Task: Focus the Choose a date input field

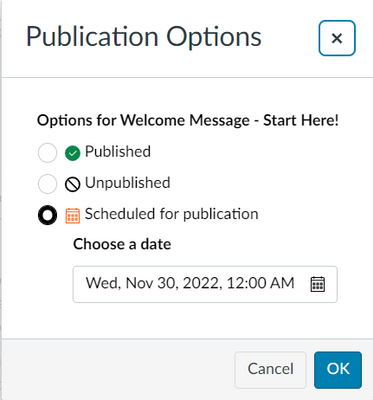Action: click(205, 284)
